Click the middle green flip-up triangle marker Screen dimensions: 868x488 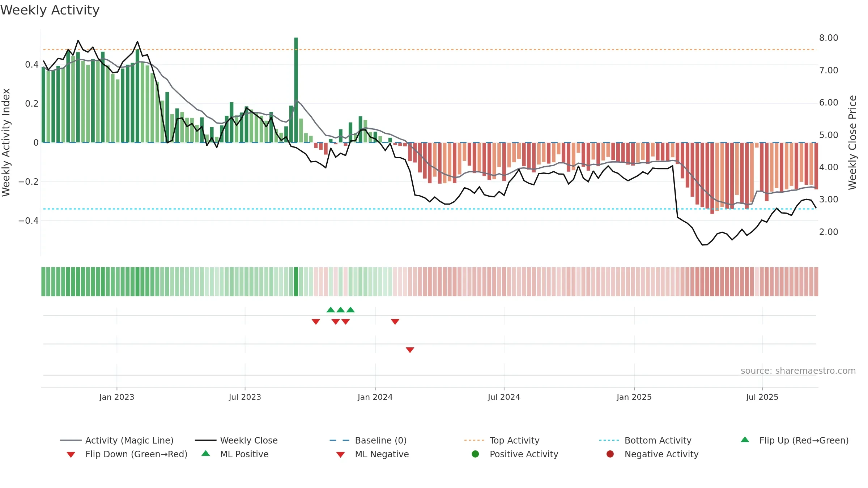341,310
